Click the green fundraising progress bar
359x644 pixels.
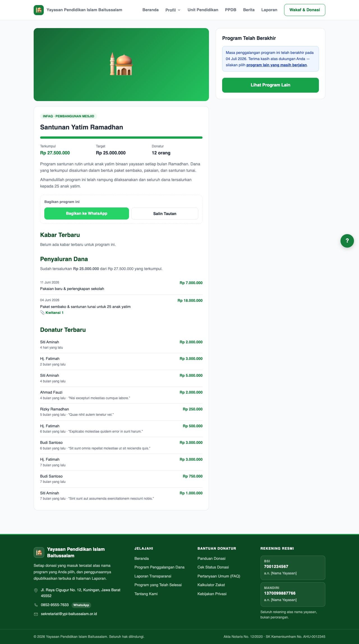[x=121, y=138]
